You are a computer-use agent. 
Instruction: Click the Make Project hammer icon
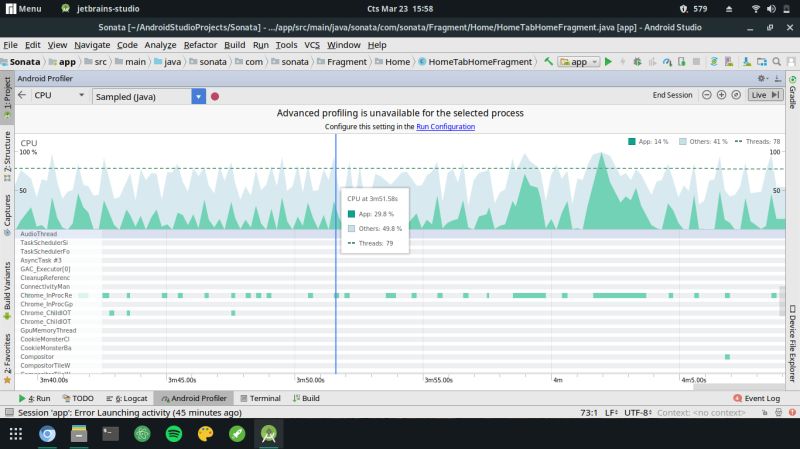click(x=548, y=62)
